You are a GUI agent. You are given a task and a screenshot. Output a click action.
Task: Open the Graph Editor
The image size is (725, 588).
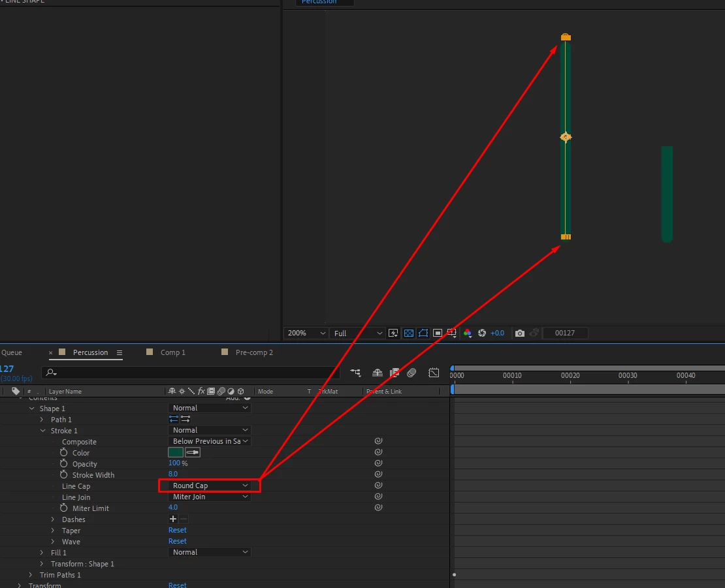tap(434, 373)
